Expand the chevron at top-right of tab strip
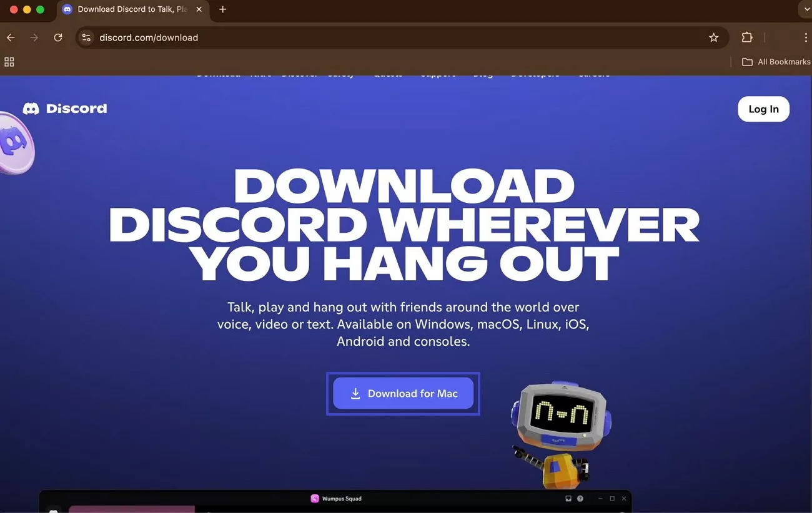 (x=806, y=9)
